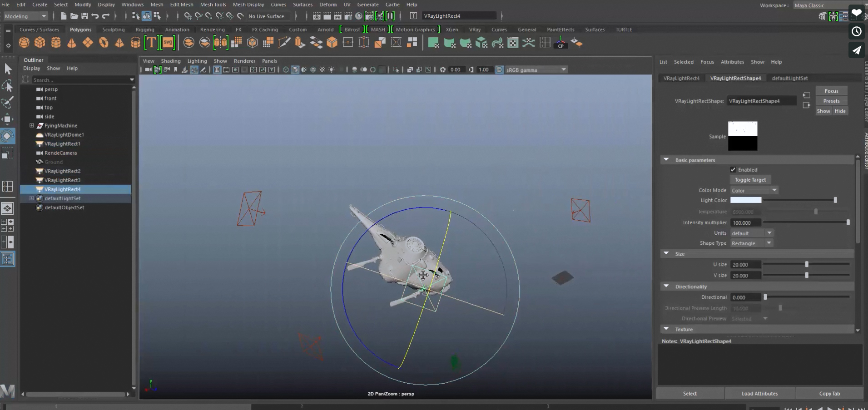Image resolution: width=868 pixels, height=410 pixels.
Task: Select the Polygon Cube creation icon
Action: [40, 42]
